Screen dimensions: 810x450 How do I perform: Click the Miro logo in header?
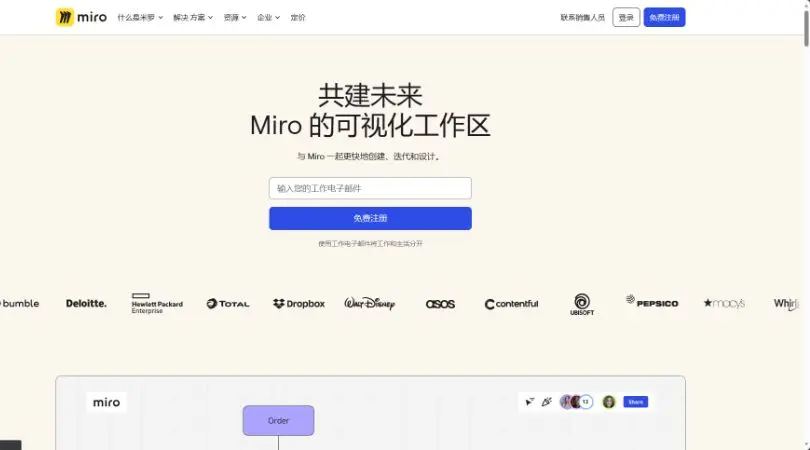(x=81, y=17)
